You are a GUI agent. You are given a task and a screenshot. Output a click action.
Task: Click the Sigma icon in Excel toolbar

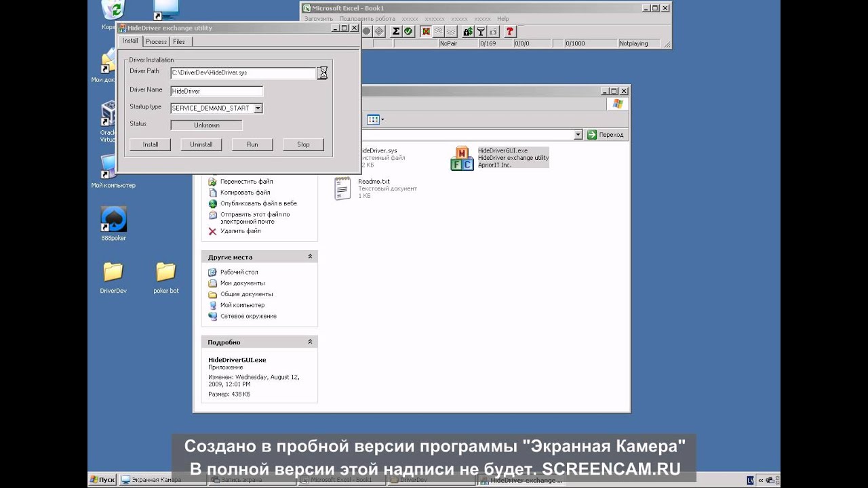396,31
